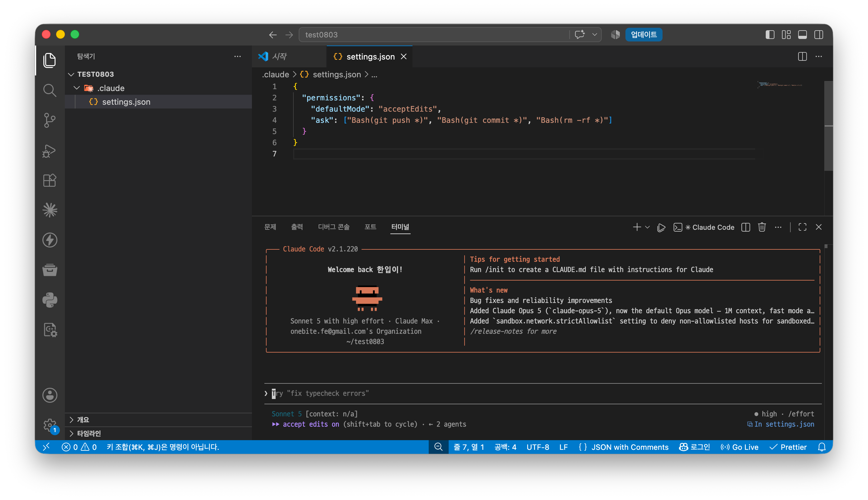The height and width of the screenshot is (500, 868).
Task: Close the bottom terminal panel
Action: coord(818,227)
